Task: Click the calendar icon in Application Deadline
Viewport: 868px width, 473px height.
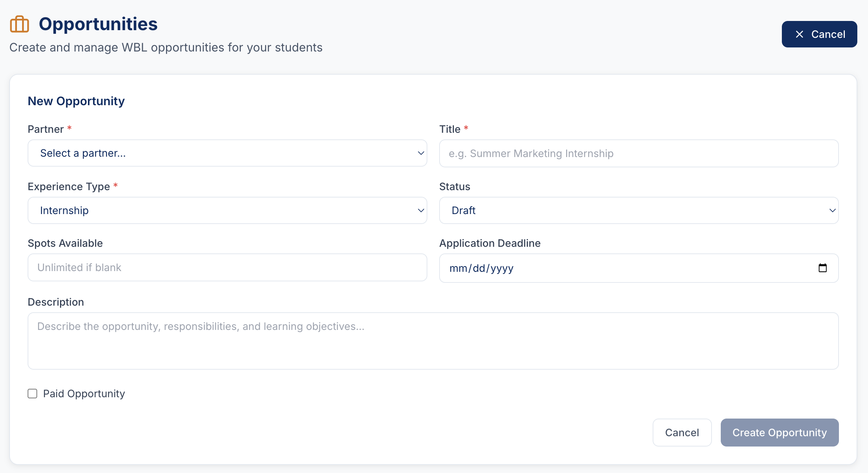Action: [x=823, y=268]
